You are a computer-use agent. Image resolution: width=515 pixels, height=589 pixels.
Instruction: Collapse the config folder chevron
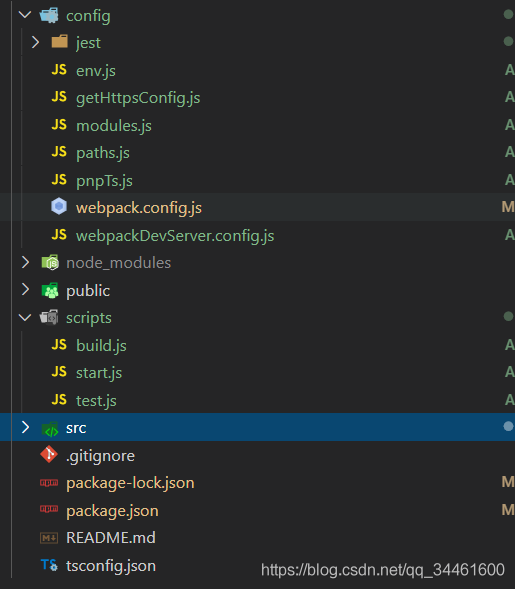(x=25, y=15)
